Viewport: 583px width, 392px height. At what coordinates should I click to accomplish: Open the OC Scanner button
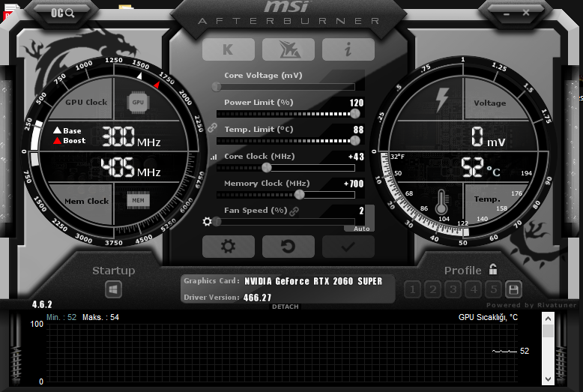click(x=62, y=13)
